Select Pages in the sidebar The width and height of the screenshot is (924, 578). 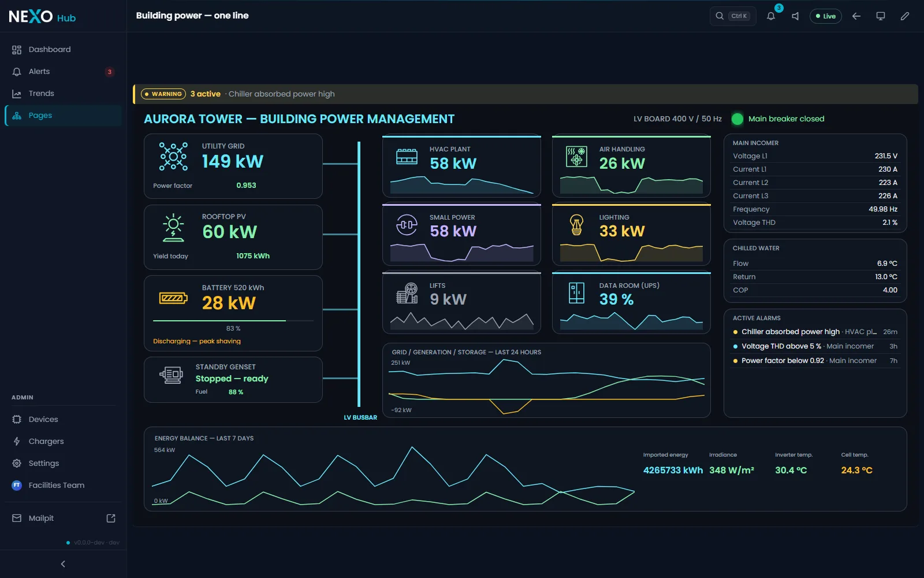coord(64,116)
